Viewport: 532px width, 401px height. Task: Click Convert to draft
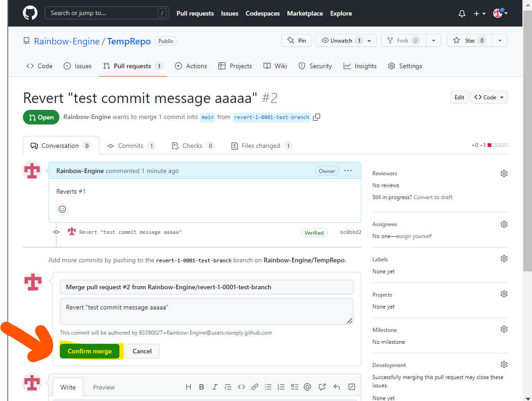(433, 197)
